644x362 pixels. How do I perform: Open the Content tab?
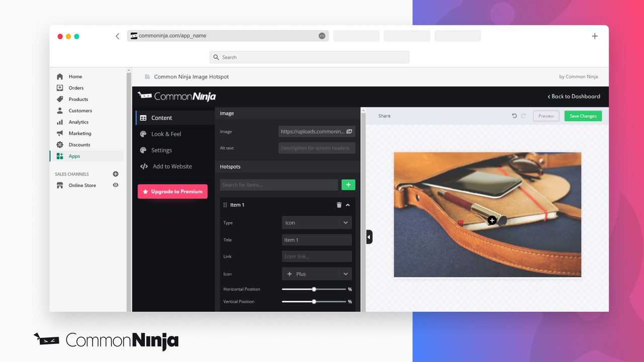point(175,118)
